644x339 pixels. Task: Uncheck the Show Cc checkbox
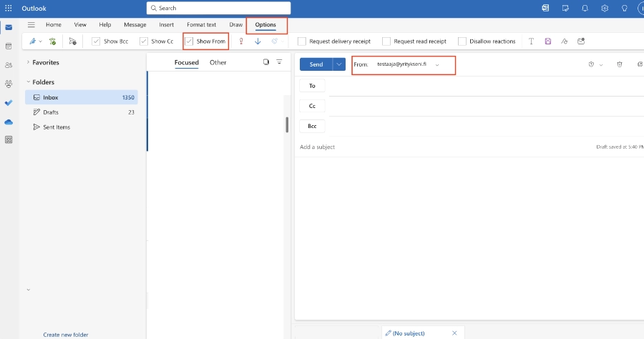point(143,41)
